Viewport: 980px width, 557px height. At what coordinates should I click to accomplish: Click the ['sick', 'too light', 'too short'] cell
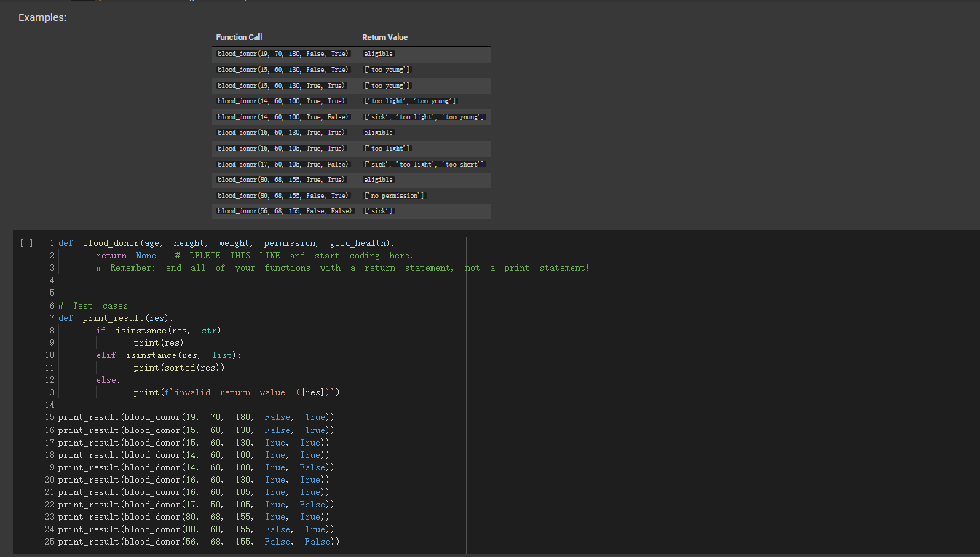click(424, 165)
